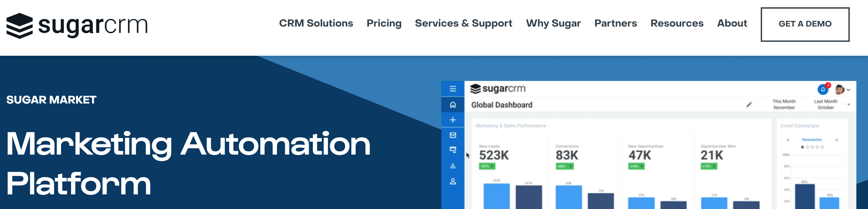Click the plus icon in the dashboard sidebar
This screenshot has height=209, width=868.
click(453, 120)
